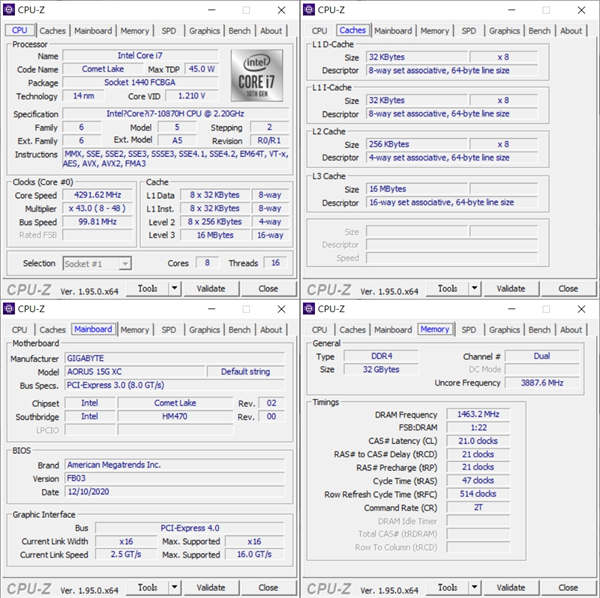
Task: Open the Socket #1 selection dropdown
Action: [97, 264]
